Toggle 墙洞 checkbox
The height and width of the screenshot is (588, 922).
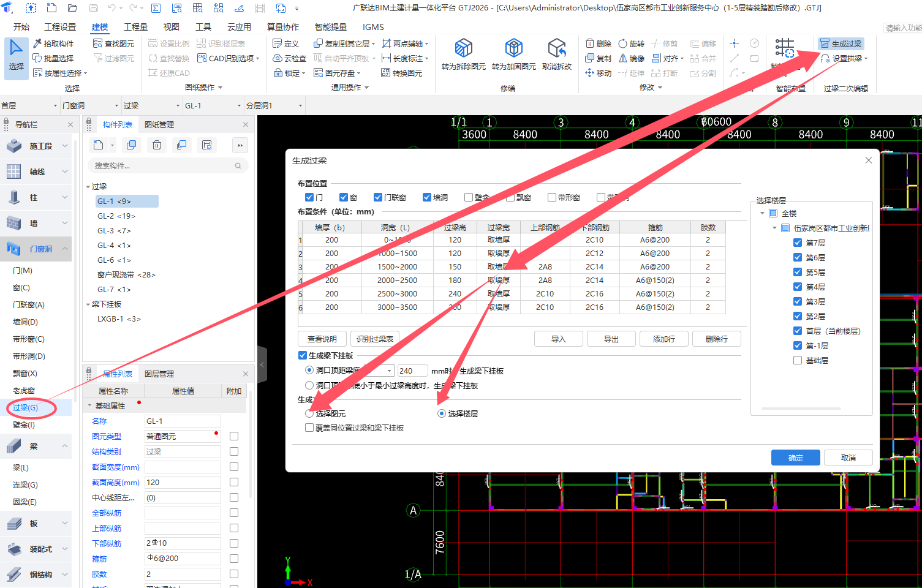(x=427, y=197)
